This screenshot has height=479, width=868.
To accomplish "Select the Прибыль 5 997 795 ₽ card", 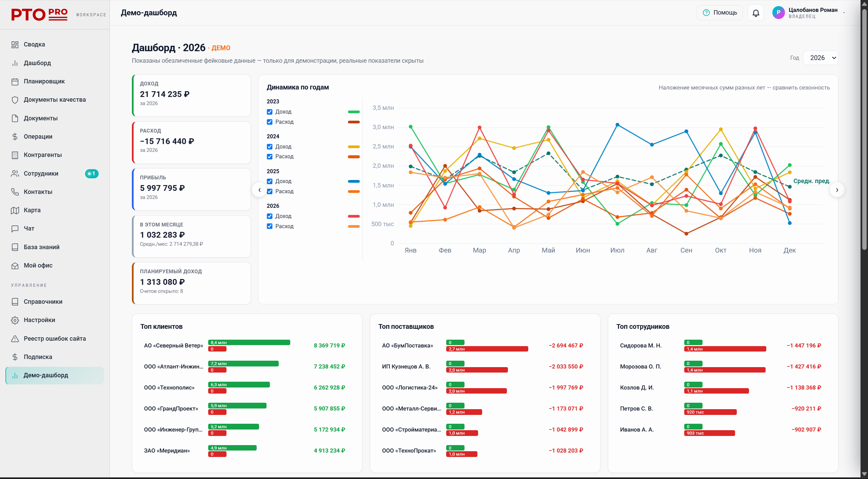I will tap(191, 189).
